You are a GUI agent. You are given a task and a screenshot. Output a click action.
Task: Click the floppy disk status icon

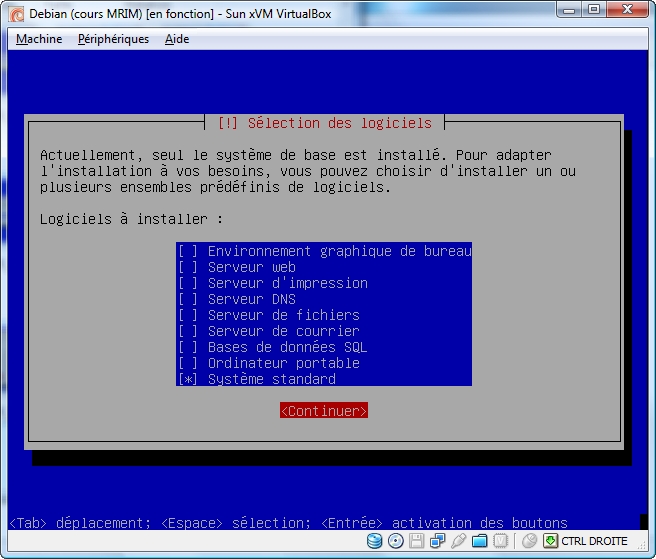click(417, 541)
